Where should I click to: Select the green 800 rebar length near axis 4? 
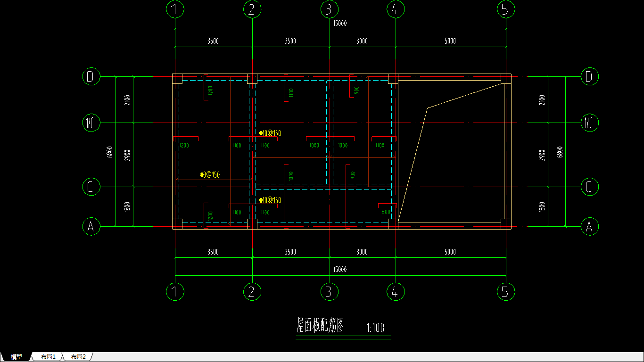pyautogui.click(x=386, y=213)
